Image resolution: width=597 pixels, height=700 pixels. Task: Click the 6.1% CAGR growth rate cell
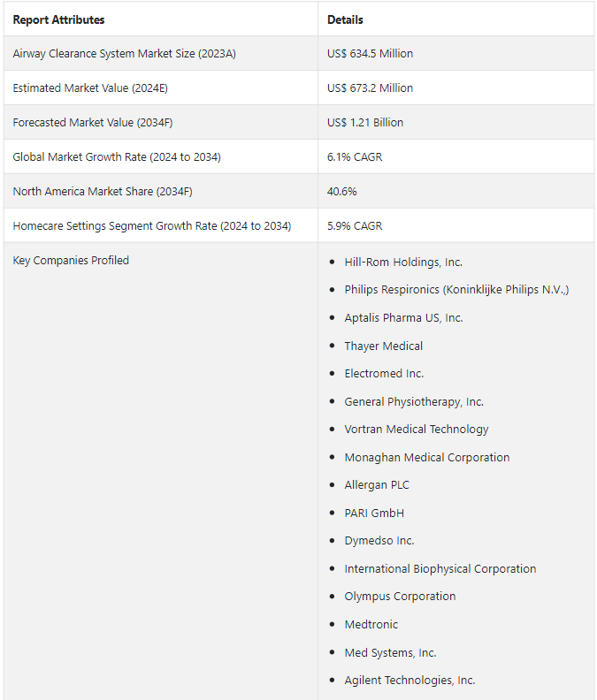click(x=355, y=157)
